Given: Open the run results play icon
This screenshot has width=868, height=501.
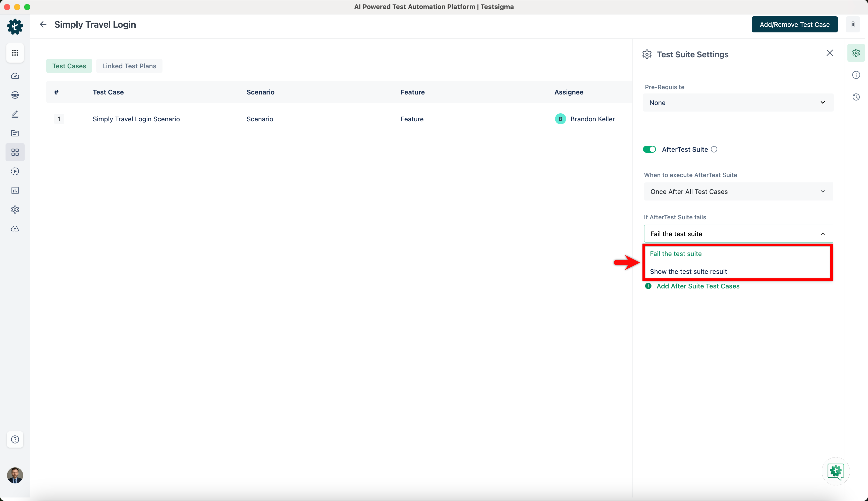Looking at the screenshot, I should [15, 171].
